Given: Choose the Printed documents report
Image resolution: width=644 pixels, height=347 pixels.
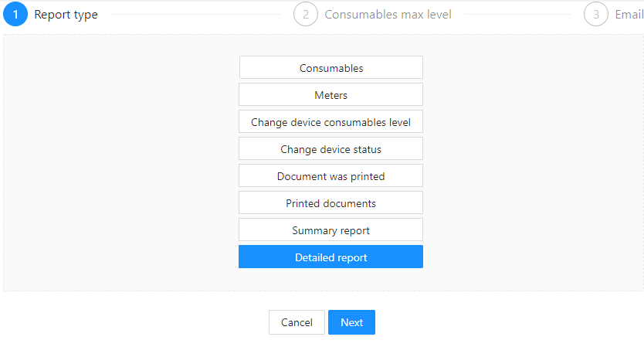Looking at the screenshot, I should [331, 203].
